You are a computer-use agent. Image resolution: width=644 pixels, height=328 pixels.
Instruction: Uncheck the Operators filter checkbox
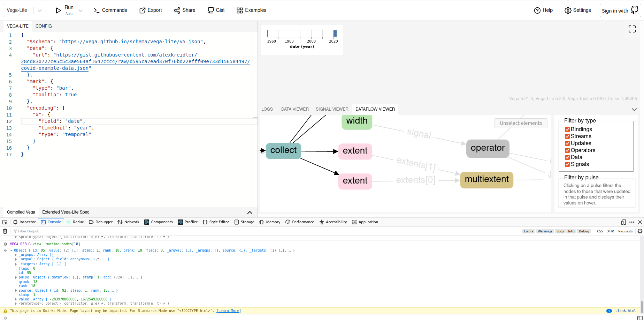pyautogui.click(x=567, y=150)
